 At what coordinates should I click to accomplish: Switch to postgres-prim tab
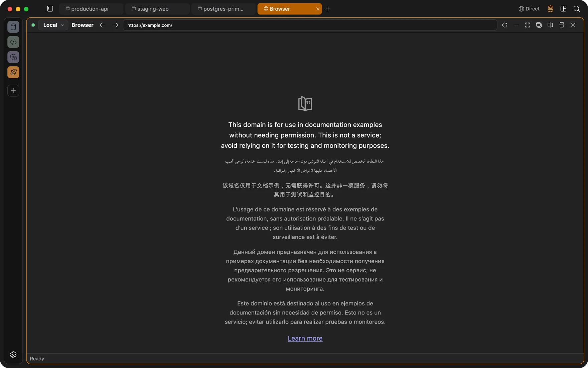(223, 9)
